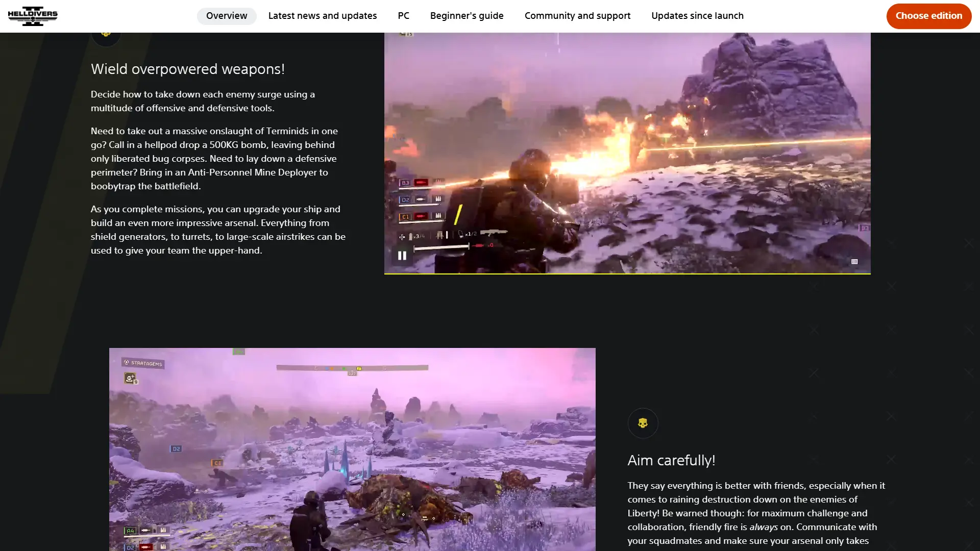Viewport: 980px width, 551px height.
Task: Click the keyboard icon in the video corner
Action: coord(854,262)
